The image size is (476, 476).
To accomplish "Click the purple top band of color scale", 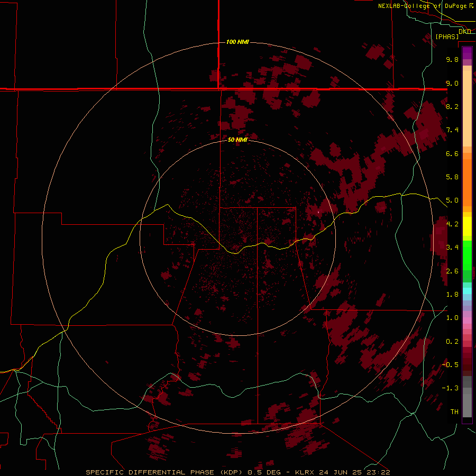I will [x=467, y=53].
